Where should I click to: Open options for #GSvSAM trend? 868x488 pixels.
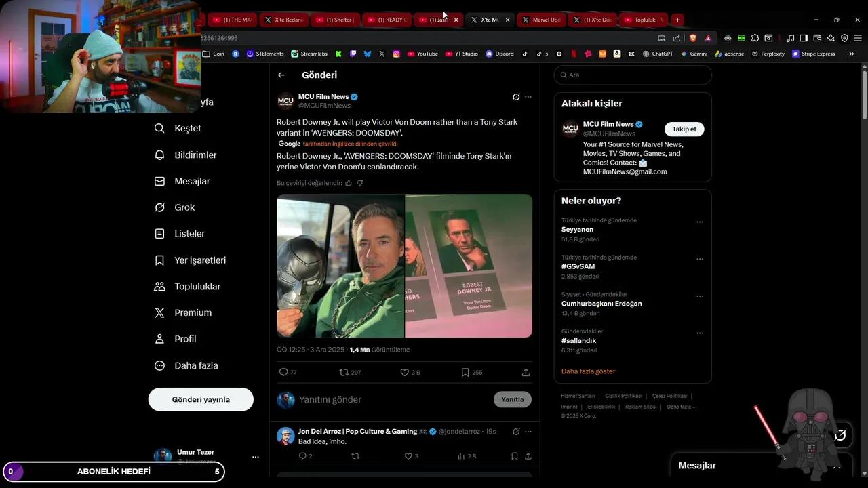[700, 259]
